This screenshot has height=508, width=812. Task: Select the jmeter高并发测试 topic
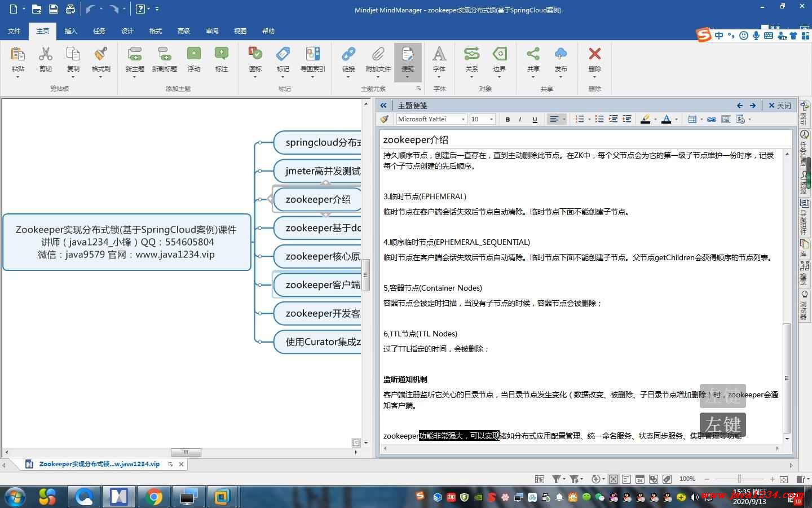click(x=317, y=170)
